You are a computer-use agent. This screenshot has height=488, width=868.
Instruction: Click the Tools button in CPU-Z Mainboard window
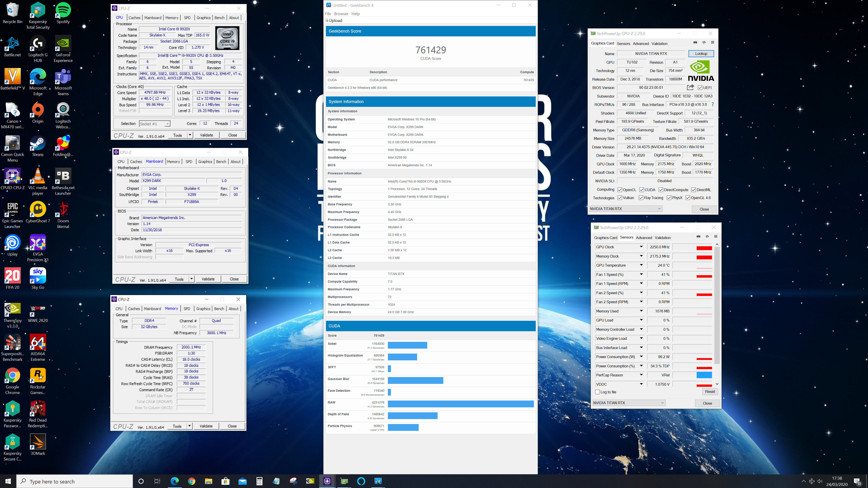(179, 279)
